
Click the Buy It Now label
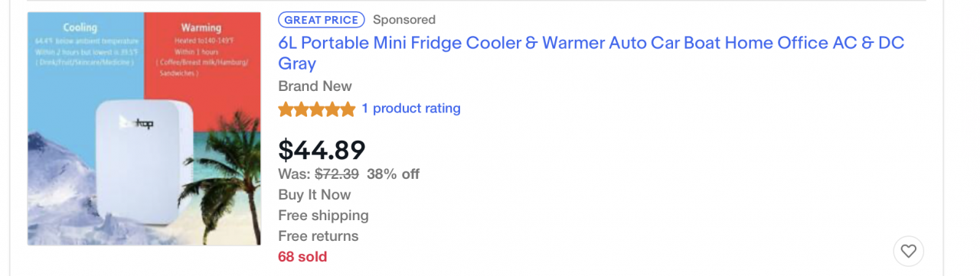[x=314, y=195]
